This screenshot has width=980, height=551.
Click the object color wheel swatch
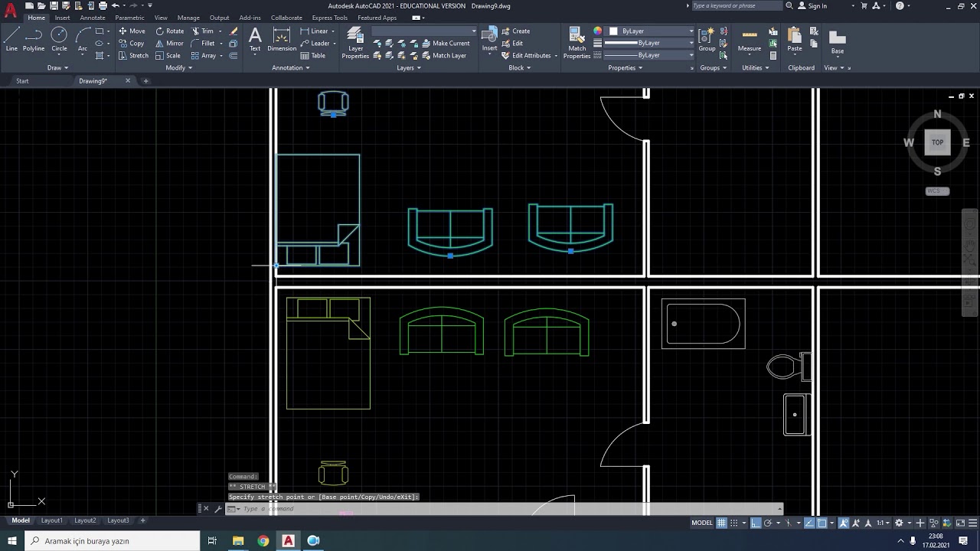598,31
